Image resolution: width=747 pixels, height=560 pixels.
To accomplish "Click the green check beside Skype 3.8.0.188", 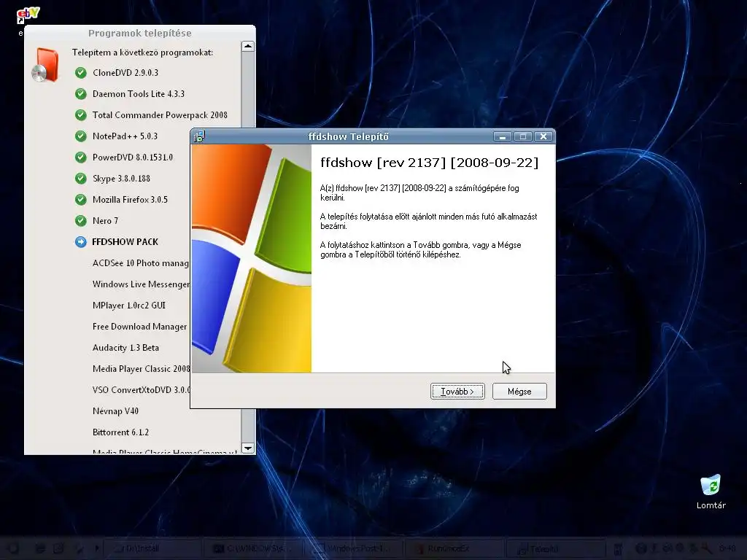I will click(x=81, y=179).
